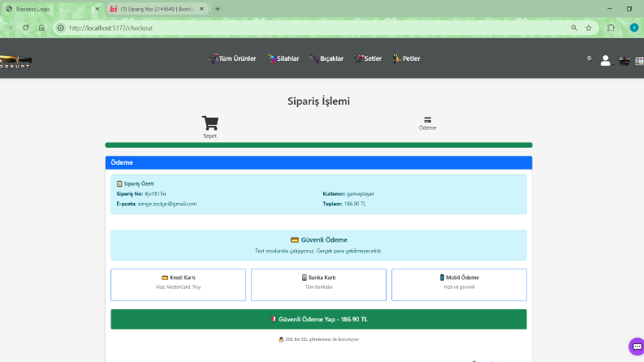Click Güvenli Ödeme Yap - 186.90 TL button
The image size is (644, 362).
(x=318, y=319)
